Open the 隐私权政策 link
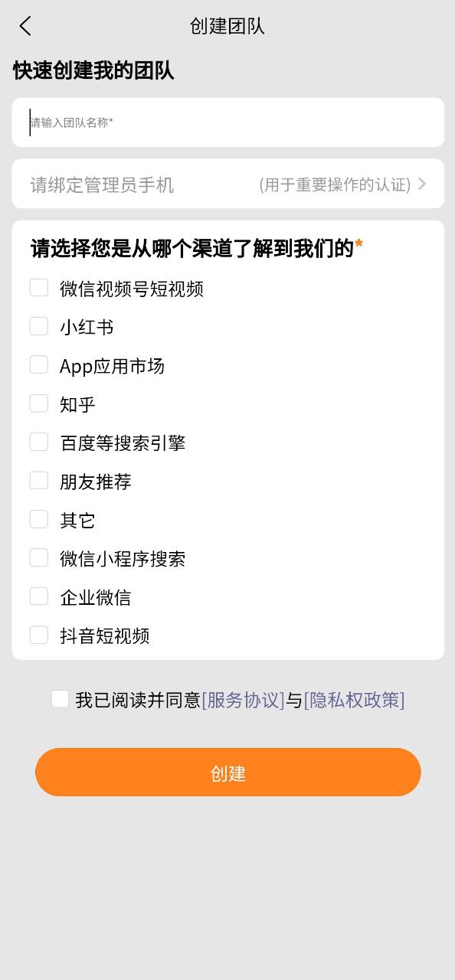The width and height of the screenshot is (455, 980). 354,700
